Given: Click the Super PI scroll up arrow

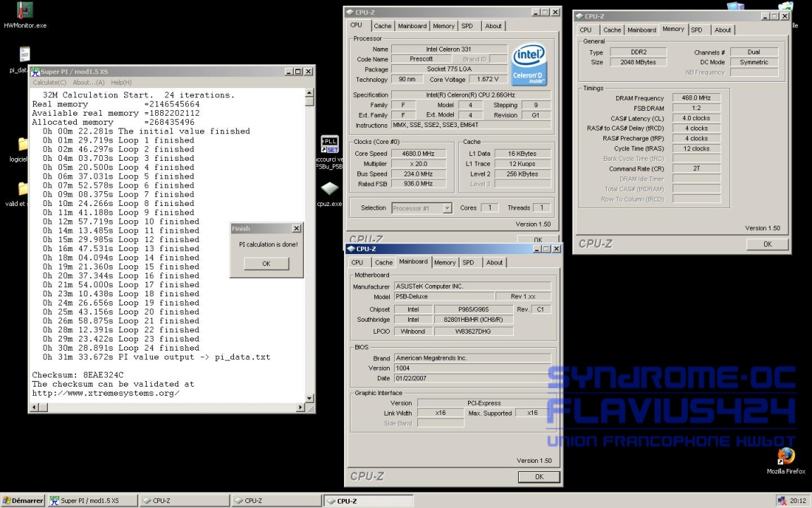Looking at the screenshot, I should 309,93.
